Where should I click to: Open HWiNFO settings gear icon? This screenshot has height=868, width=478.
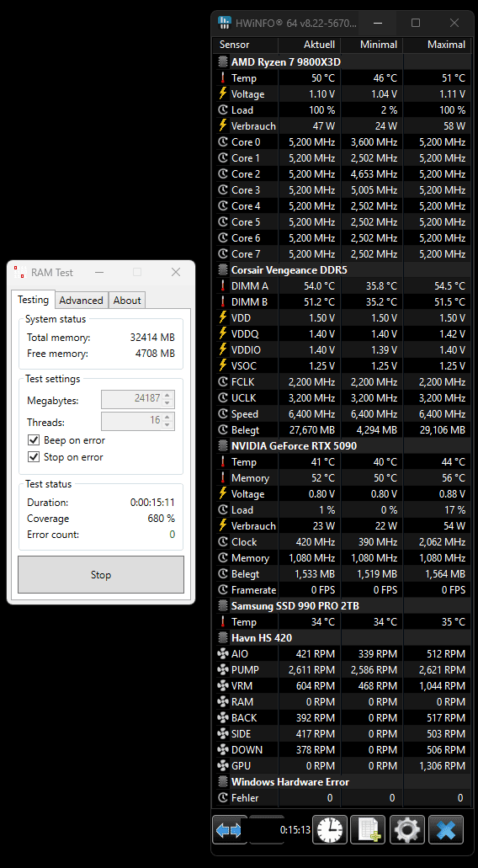[x=407, y=830]
